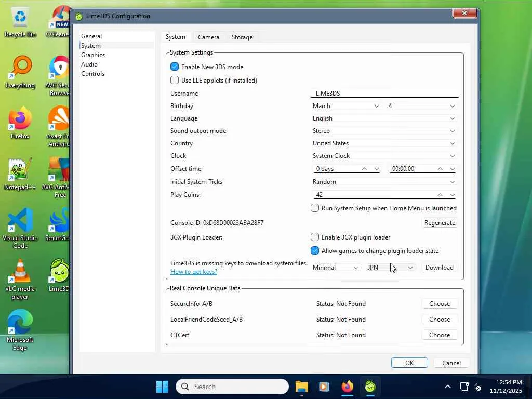Show hidden system tray icons
The image size is (532, 399).
(448, 387)
